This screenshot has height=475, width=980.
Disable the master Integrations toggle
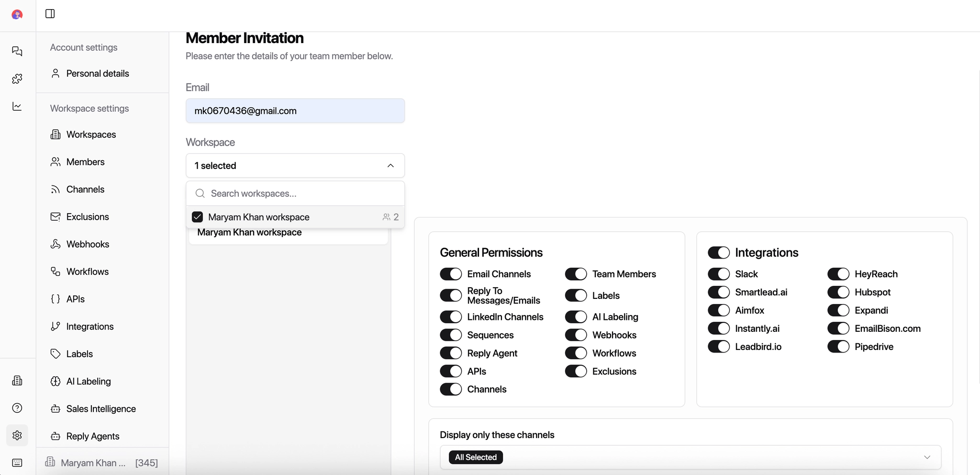click(x=719, y=252)
